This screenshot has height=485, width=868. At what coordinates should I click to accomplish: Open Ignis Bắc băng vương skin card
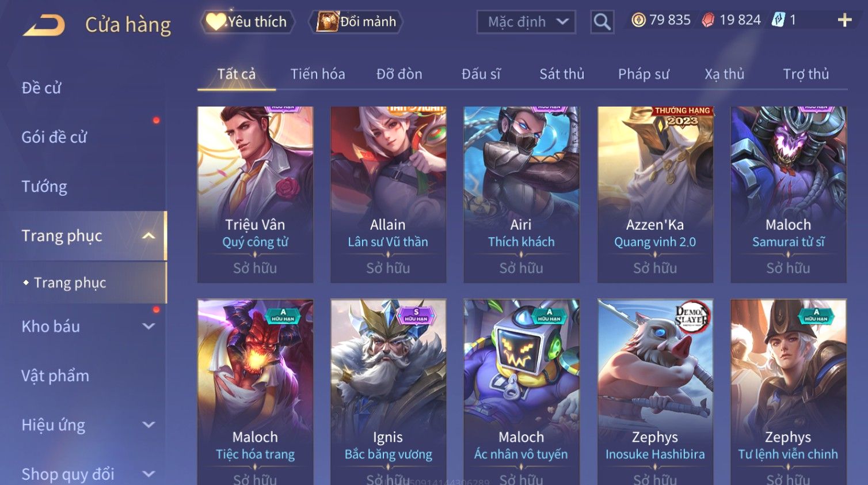pos(389,392)
